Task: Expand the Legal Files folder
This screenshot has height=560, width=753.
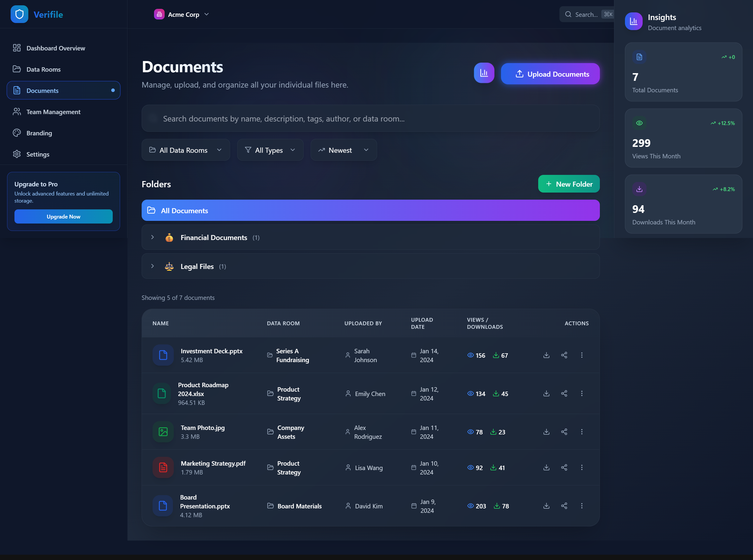Action: (153, 266)
